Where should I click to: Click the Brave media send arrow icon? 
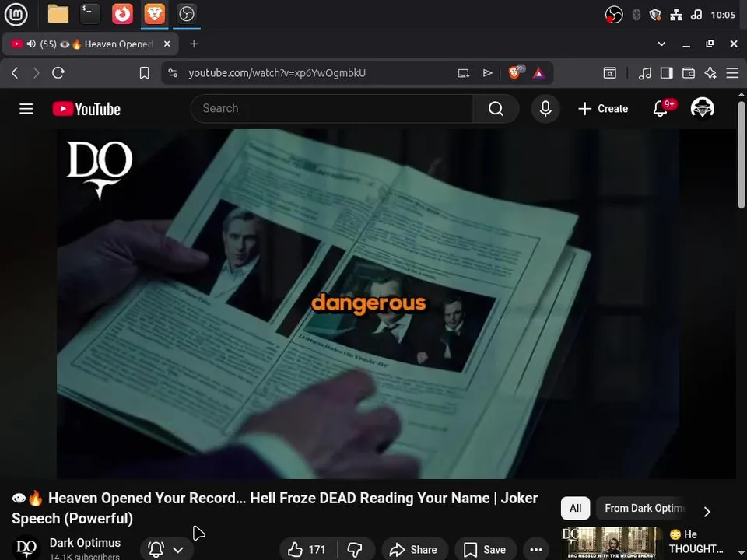pyautogui.click(x=487, y=73)
